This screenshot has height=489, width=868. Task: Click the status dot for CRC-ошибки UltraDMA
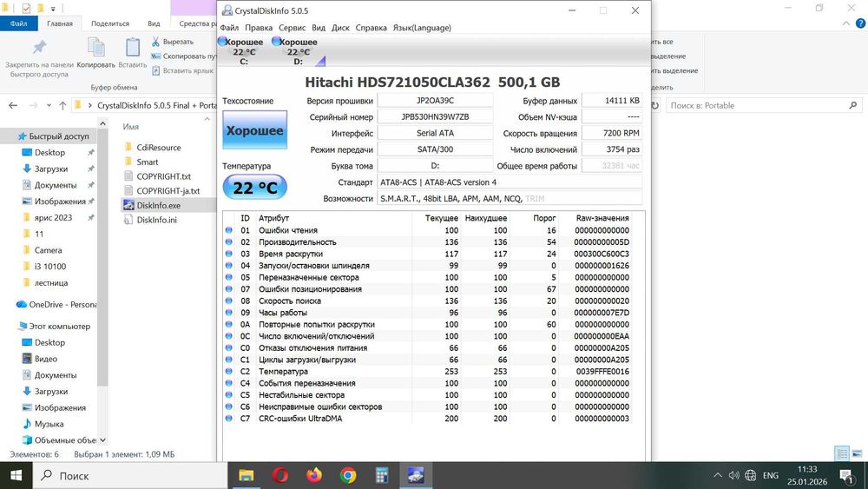(228, 419)
